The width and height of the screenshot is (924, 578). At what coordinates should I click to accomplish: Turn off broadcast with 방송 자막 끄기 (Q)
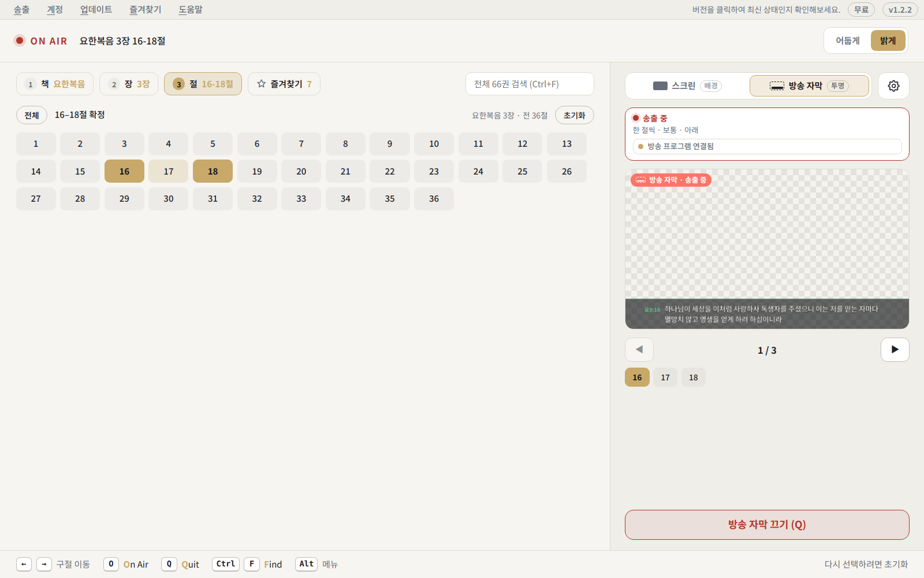767,525
